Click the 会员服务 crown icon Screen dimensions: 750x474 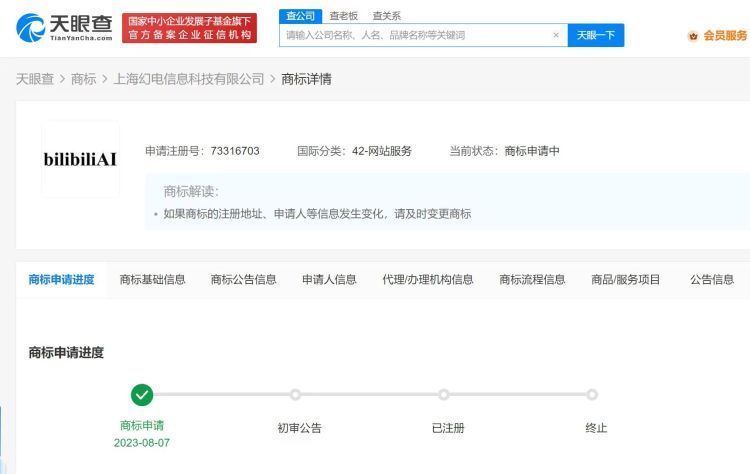coord(693,36)
